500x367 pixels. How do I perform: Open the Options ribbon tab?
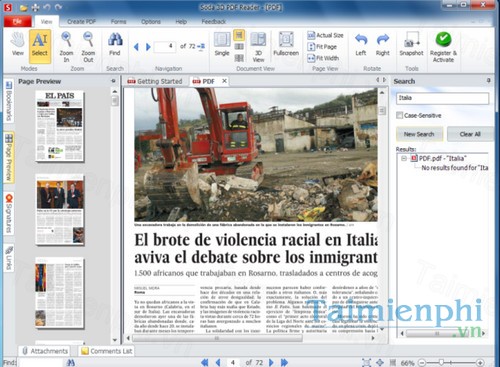click(151, 22)
